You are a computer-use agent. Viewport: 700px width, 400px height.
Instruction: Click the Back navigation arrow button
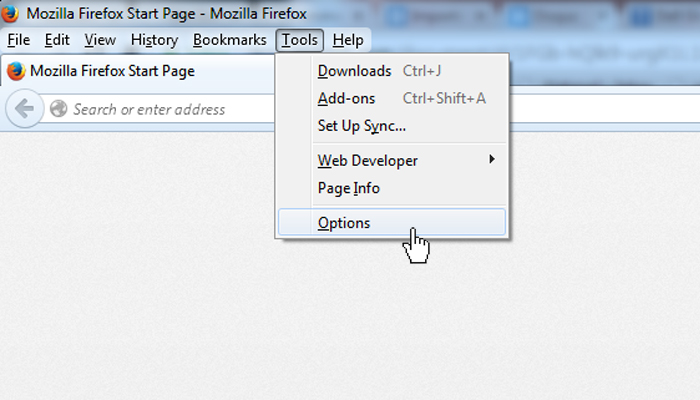tap(25, 108)
